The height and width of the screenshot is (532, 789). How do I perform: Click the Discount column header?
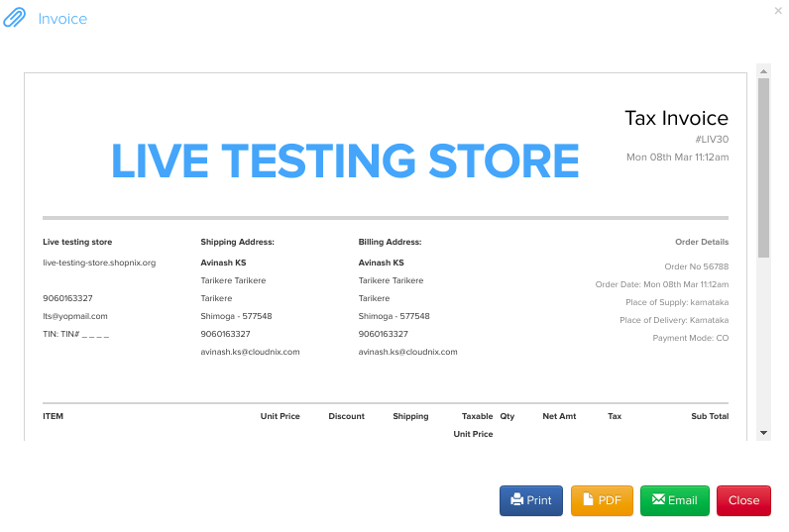tap(346, 416)
